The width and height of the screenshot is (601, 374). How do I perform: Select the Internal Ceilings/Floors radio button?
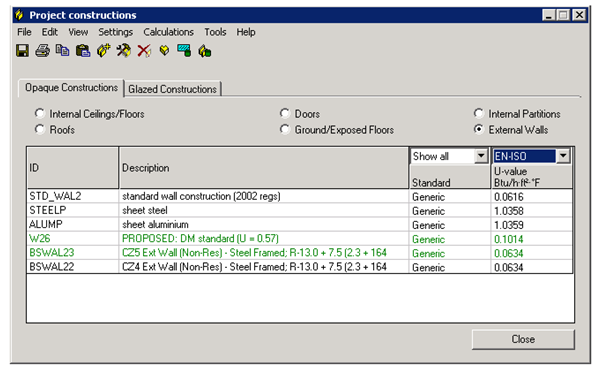pyautogui.click(x=39, y=113)
